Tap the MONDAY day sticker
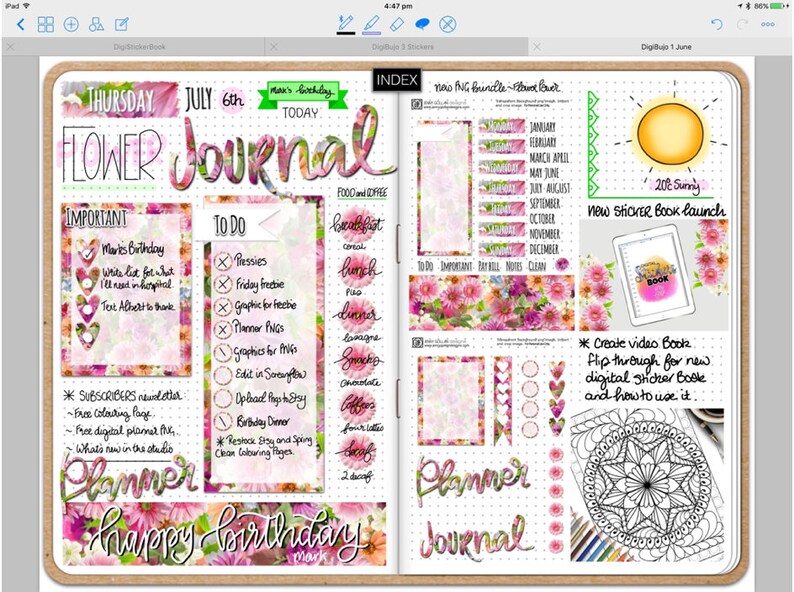This screenshot has height=592, width=794. pos(502,126)
